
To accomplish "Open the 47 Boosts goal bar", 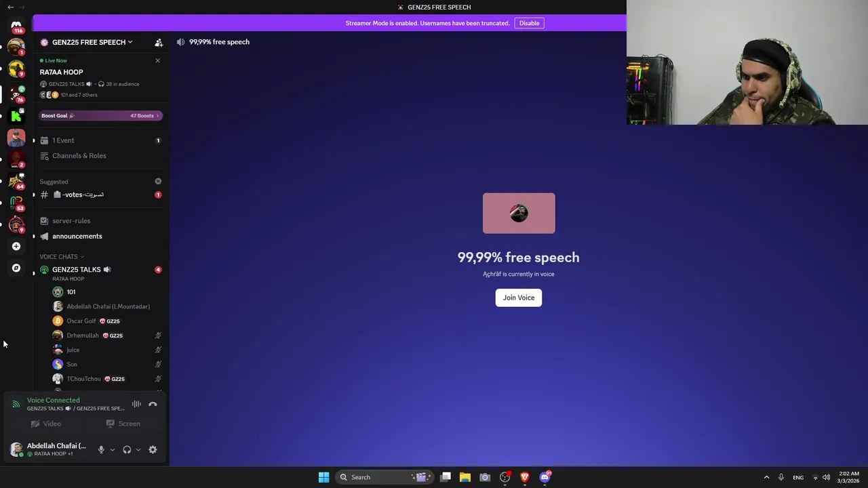I will click(100, 116).
